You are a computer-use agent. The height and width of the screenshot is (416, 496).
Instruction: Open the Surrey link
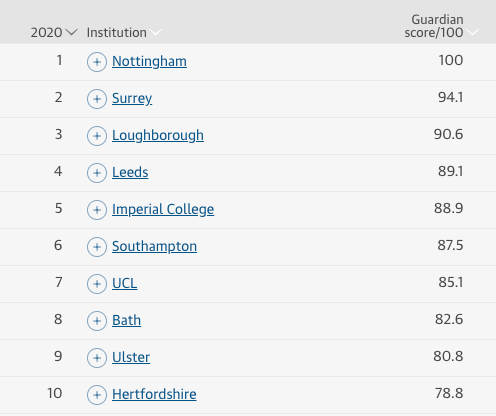[132, 99]
